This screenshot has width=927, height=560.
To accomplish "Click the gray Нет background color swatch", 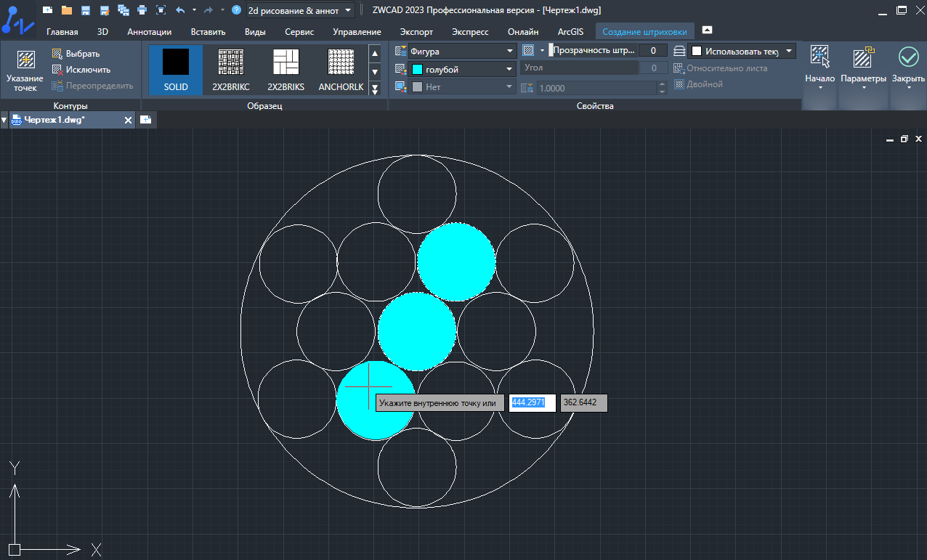I will coord(418,86).
